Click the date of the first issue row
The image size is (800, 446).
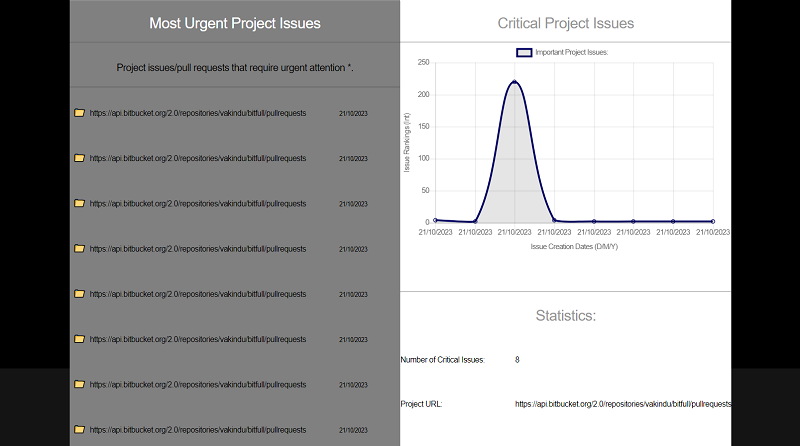pyautogui.click(x=353, y=113)
